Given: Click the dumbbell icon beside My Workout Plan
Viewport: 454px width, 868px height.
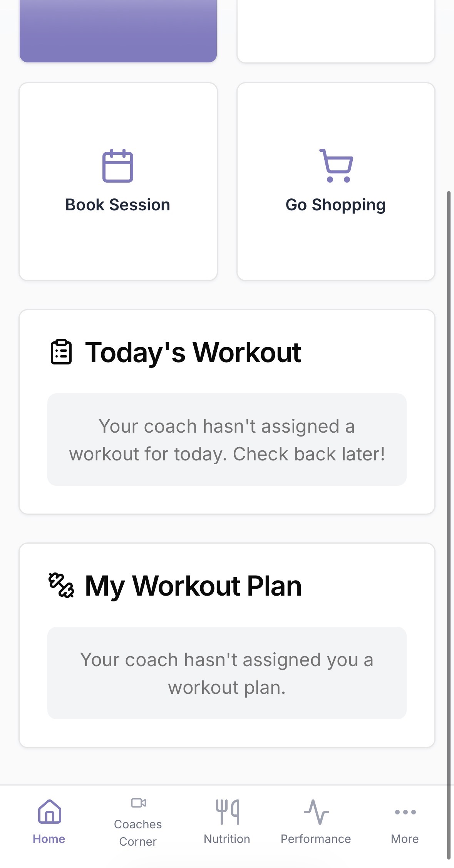Looking at the screenshot, I should coord(61,585).
